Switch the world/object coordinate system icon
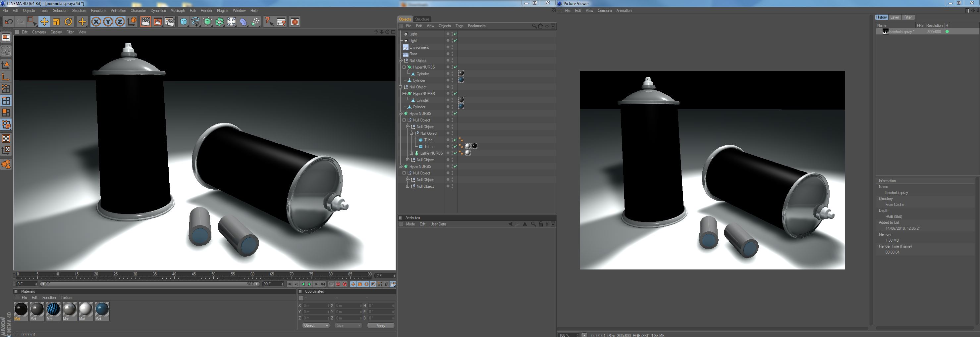Viewport: 980px width, 337px height. [x=132, y=22]
